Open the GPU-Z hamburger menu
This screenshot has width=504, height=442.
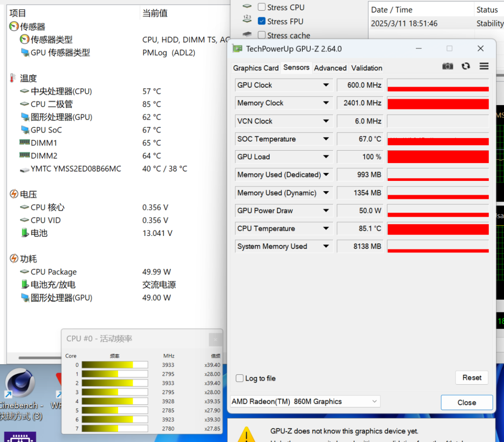484,66
